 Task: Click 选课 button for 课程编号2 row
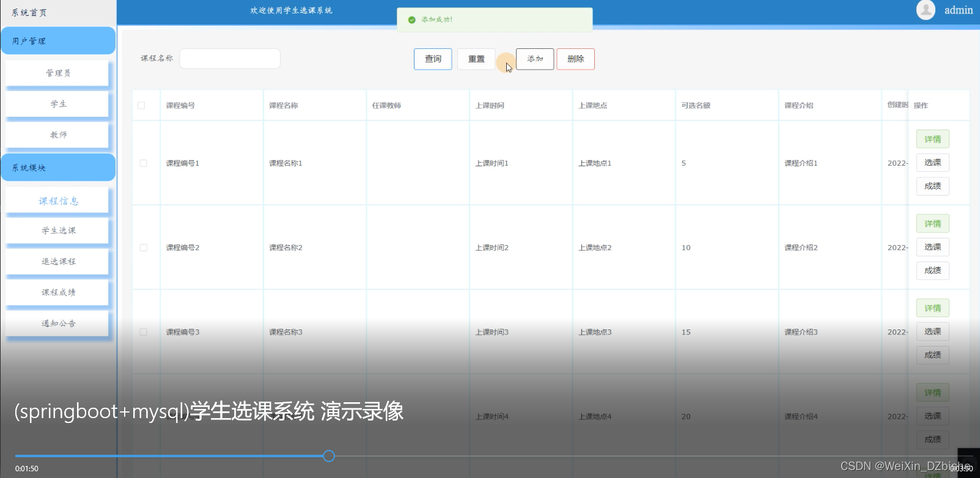(932, 247)
